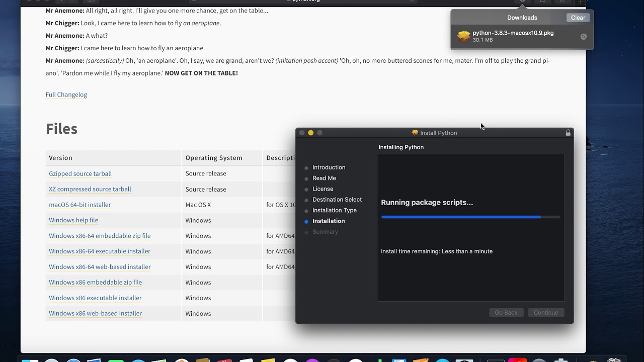Open Windows x86 embeddable zip file link
This screenshot has width=644, height=362.
click(x=95, y=283)
